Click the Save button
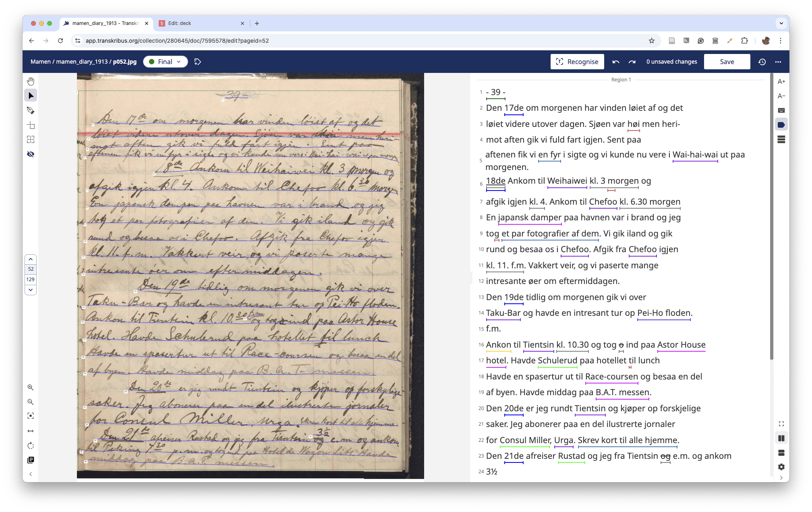 point(727,62)
